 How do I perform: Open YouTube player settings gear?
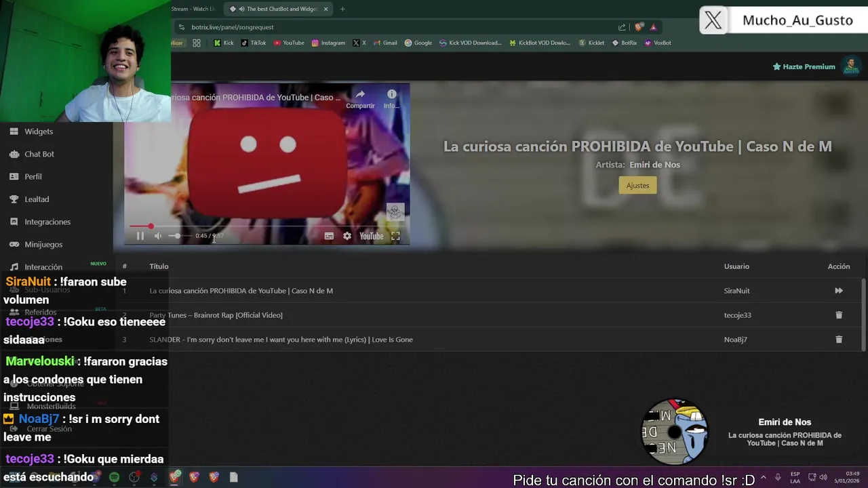(347, 236)
